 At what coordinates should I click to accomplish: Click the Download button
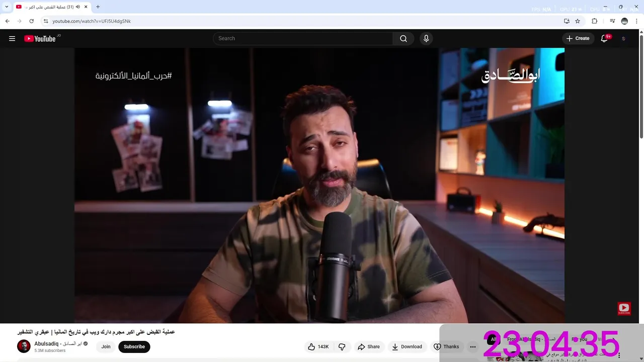[407, 347]
